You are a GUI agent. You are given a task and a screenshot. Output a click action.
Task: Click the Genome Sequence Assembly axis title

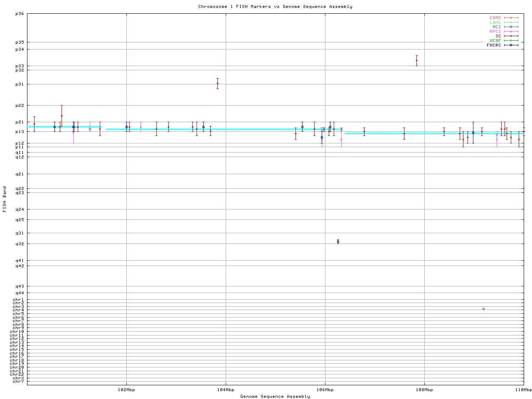[x=275, y=397]
